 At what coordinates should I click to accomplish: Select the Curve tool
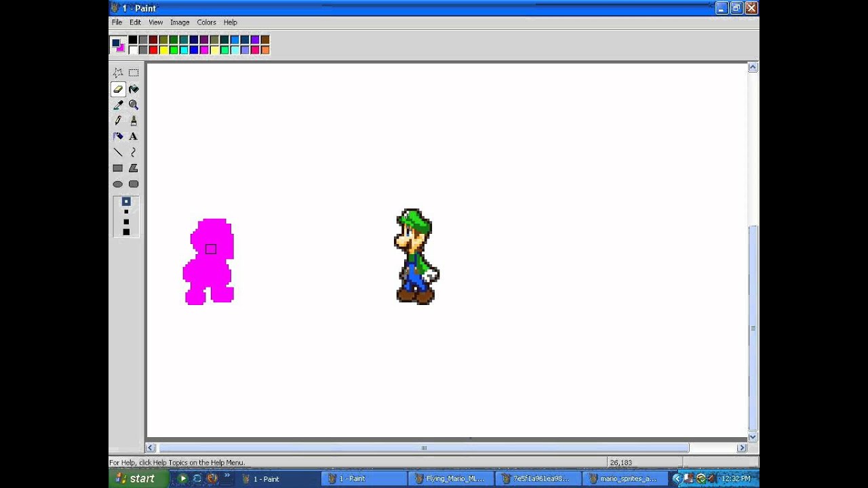coord(134,152)
